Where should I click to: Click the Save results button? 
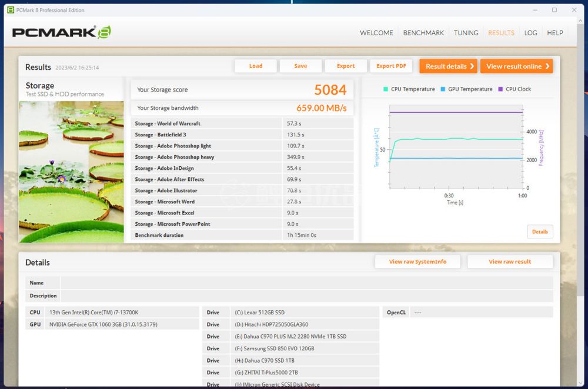(x=300, y=66)
